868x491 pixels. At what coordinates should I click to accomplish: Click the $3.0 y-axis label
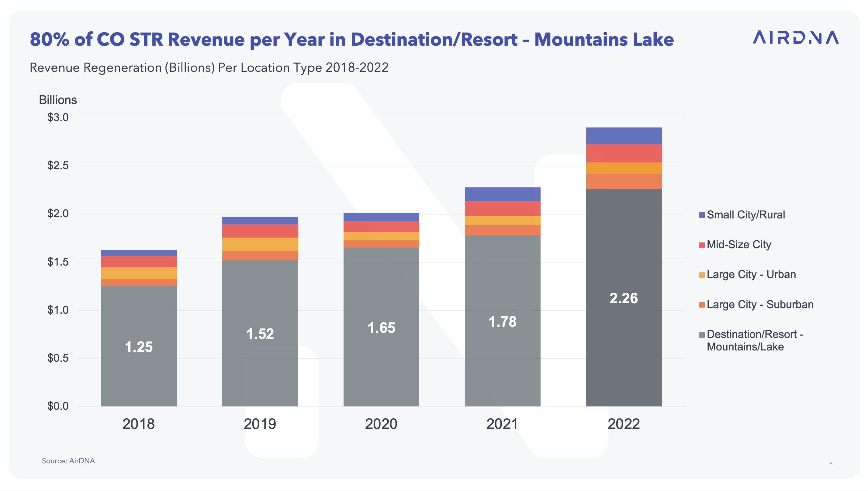pyautogui.click(x=58, y=117)
